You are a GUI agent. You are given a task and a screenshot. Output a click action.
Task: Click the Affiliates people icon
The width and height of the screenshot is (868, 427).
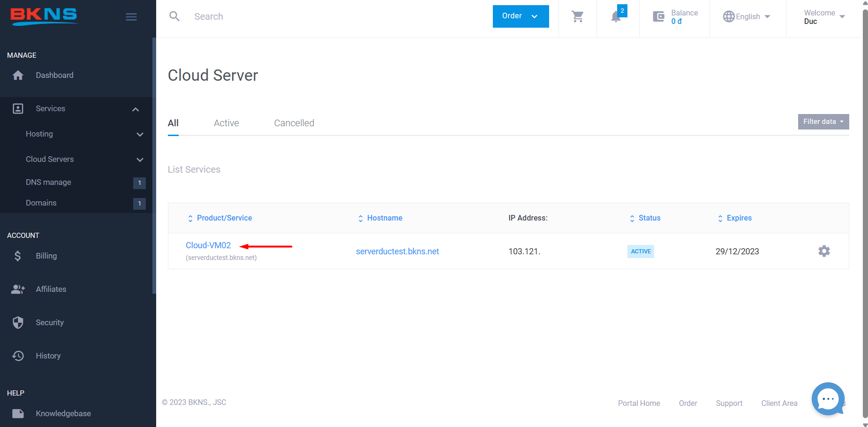(18, 289)
